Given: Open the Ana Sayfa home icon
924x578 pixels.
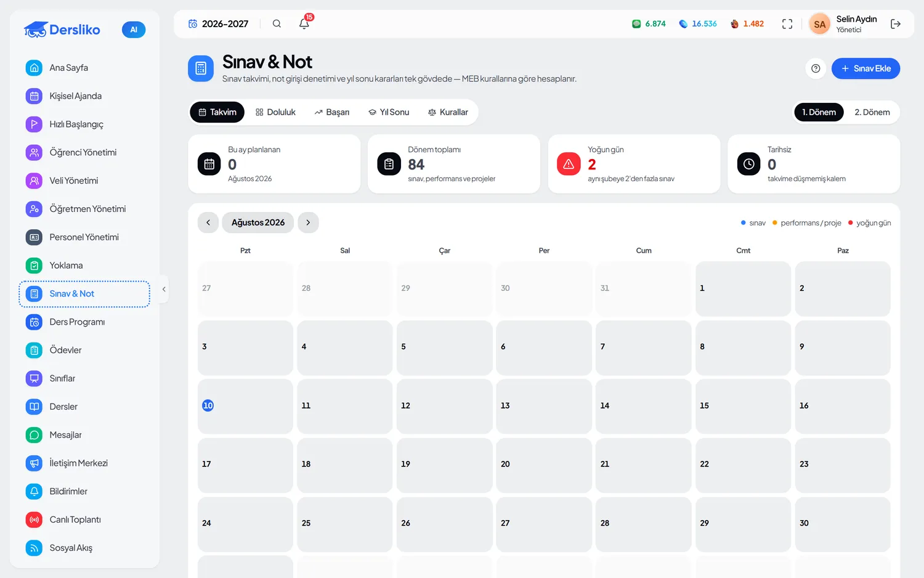Looking at the screenshot, I should 34,68.
